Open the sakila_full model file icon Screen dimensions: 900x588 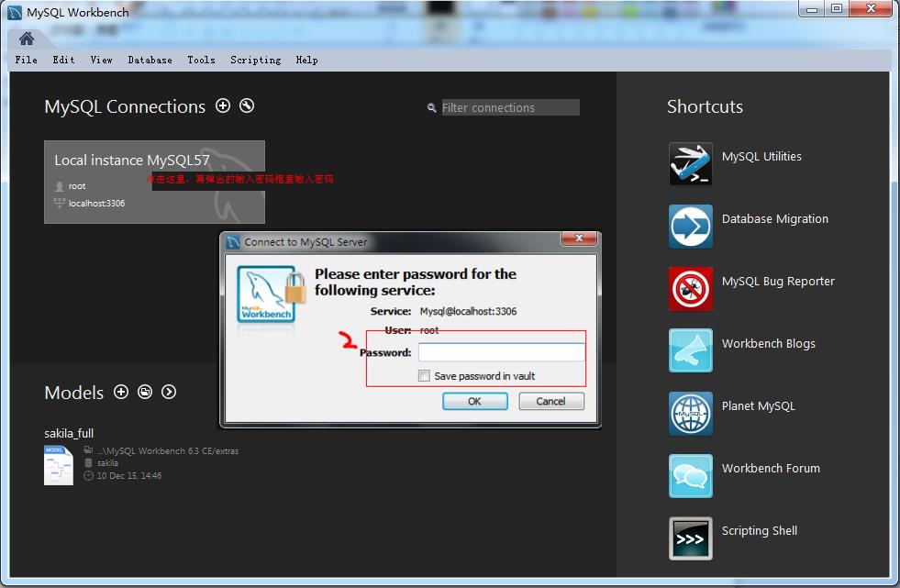pos(59,465)
